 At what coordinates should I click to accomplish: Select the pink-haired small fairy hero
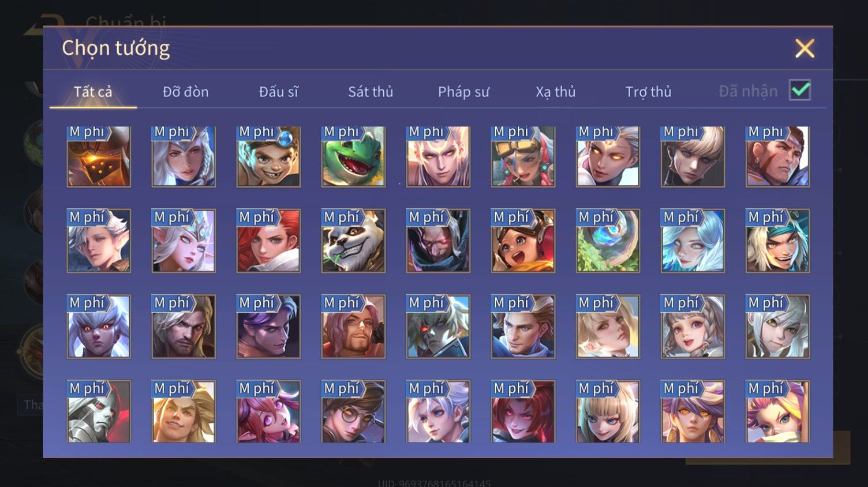tap(268, 411)
